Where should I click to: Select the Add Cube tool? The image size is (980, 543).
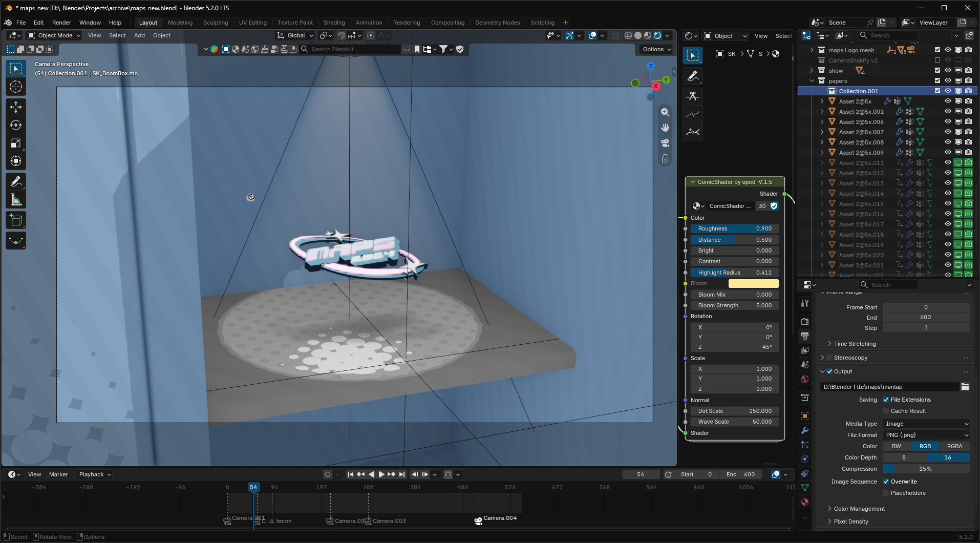[16, 220]
